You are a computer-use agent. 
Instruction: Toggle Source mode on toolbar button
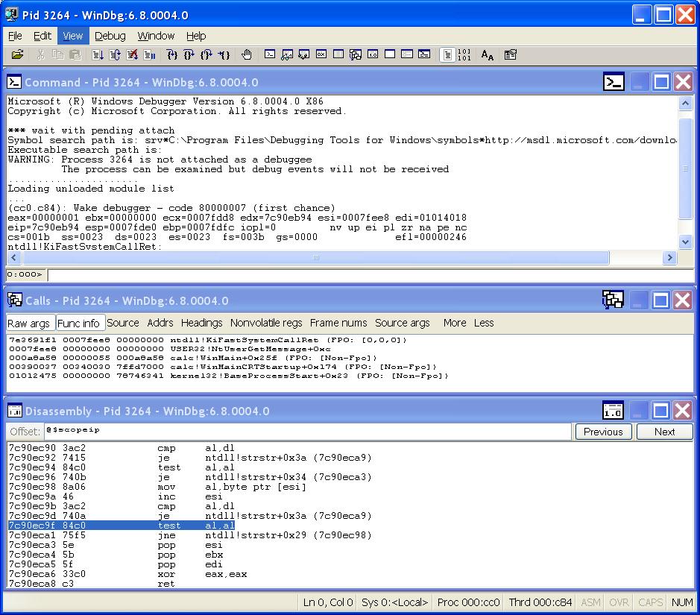[x=447, y=55]
